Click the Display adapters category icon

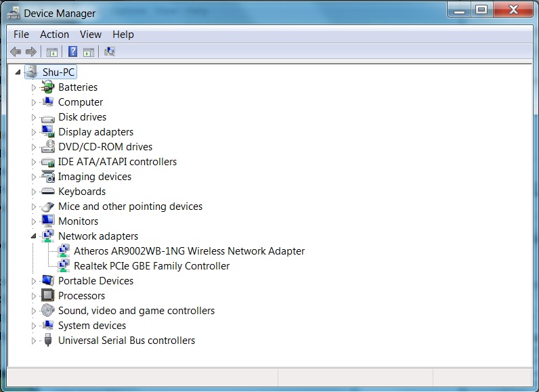pyautogui.click(x=47, y=131)
